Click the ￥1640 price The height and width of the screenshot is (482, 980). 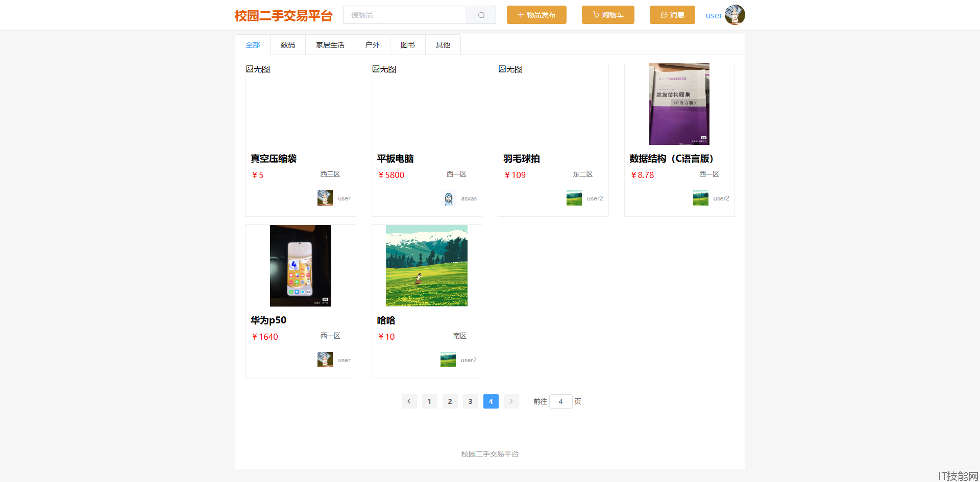[264, 337]
